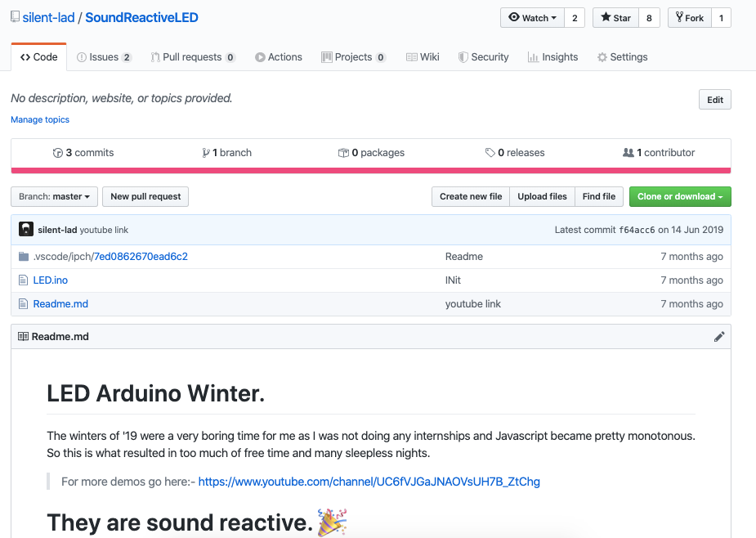This screenshot has width=756, height=538.
Task: Open the Pull requests tab
Action: click(x=193, y=57)
